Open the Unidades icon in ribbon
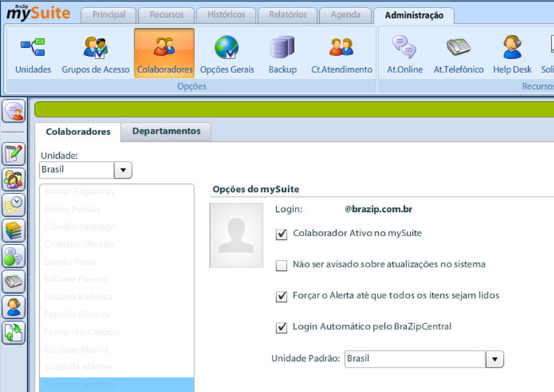This screenshot has width=554, height=392. click(x=33, y=48)
